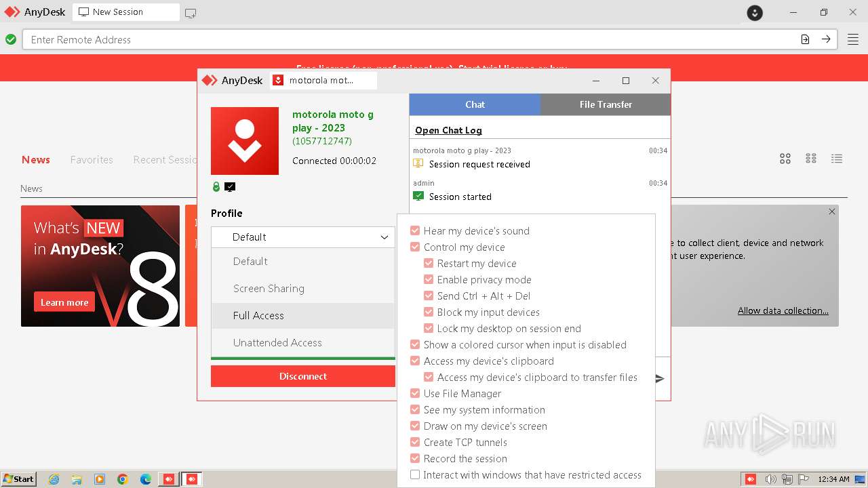This screenshot has width=868, height=488.
Task: Toggle Restart my device checkbox
Action: pos(429,264)
